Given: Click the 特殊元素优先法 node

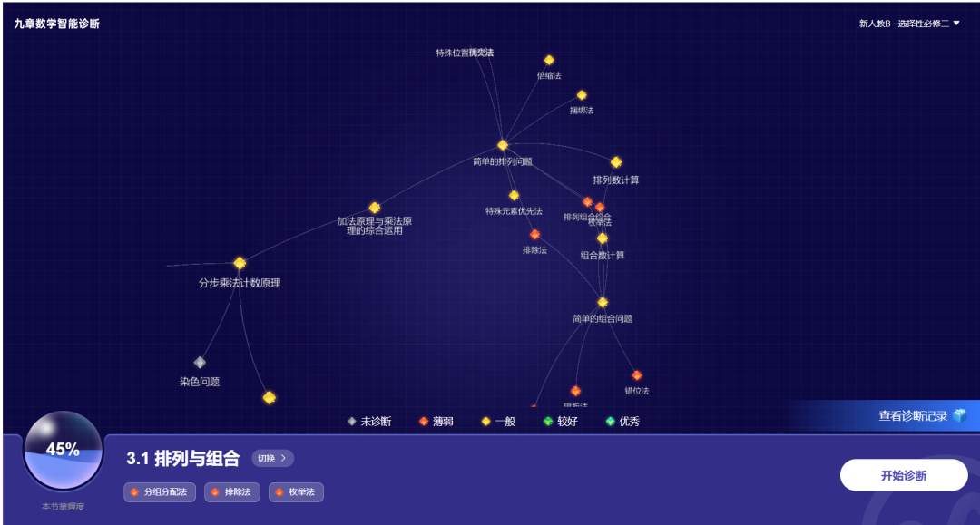Looking at the screenshot, I should click(514, 196).
